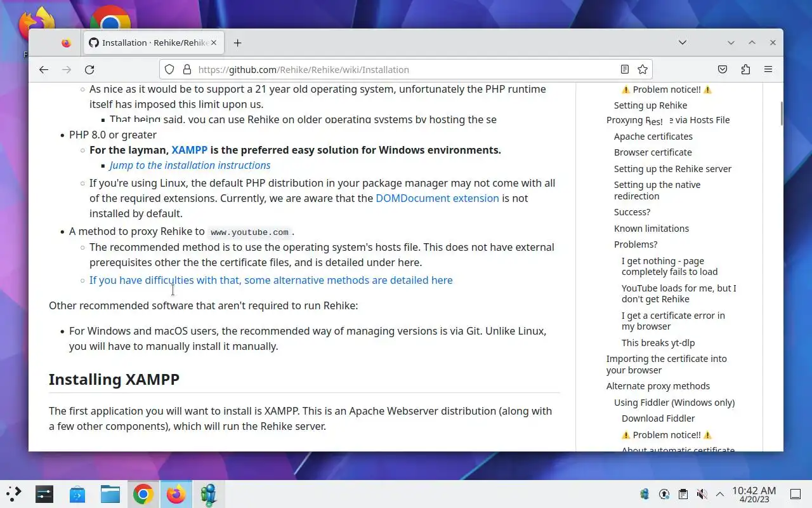Open the list all tabs dropdown

[x=683, y=43]
